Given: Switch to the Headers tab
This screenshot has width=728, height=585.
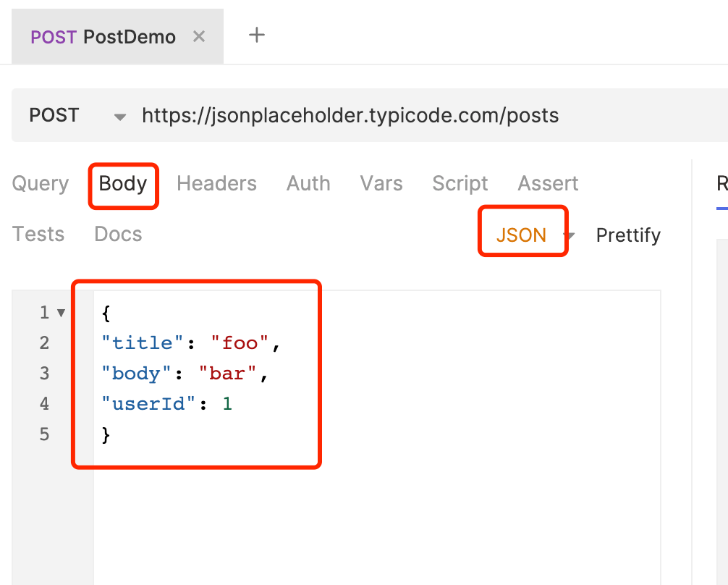Looking at the screenshot, I should tap(216, 184).
